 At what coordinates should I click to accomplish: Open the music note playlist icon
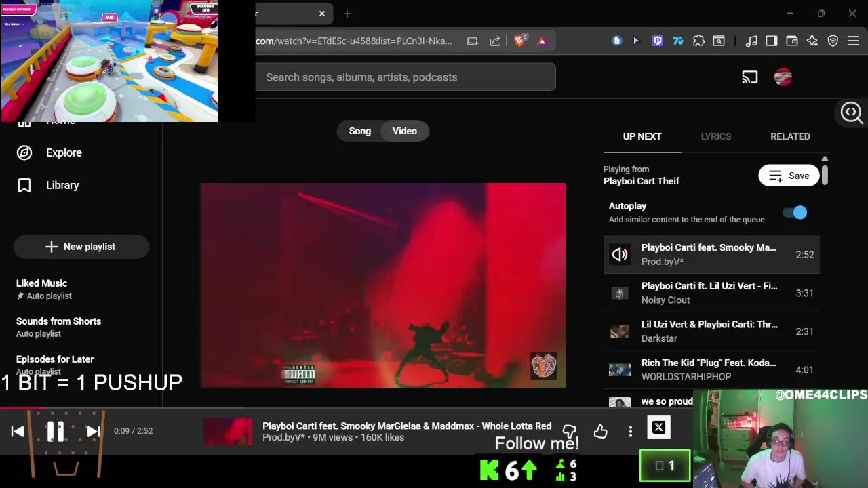[751, 41]
